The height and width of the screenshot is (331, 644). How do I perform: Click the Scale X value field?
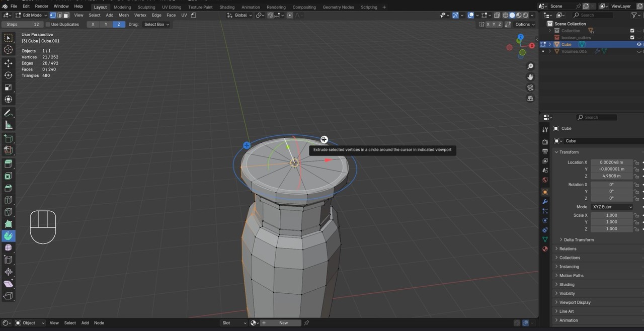click(x=611, y=215)
